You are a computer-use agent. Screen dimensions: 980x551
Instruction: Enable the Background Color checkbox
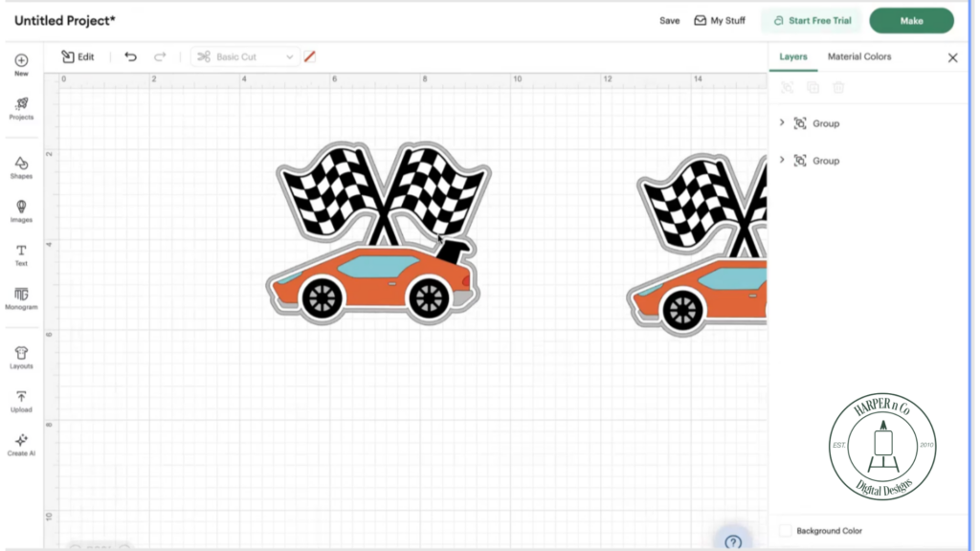pyautogui.click(x=786, y=530)
